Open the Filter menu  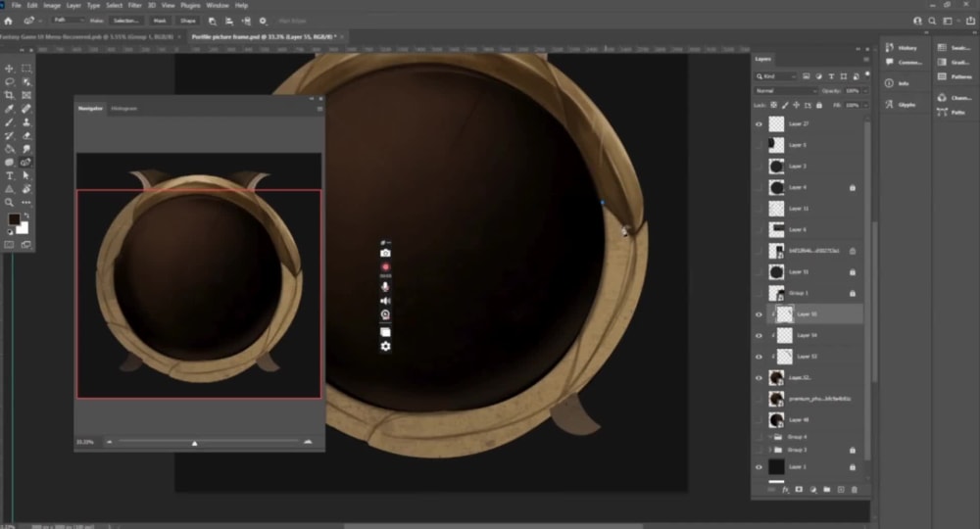tap(135, 5)
